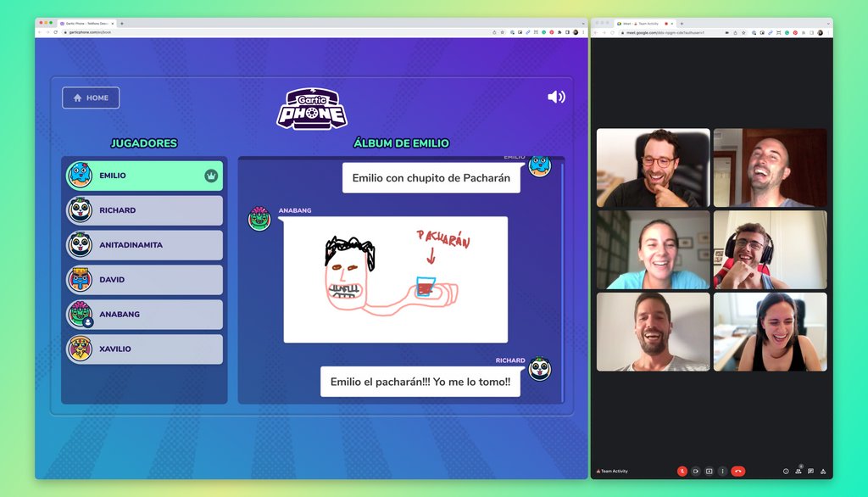The height and width of the screenshot is (497, 868).
Task: Select the Meet Team Activity browser tab
Action: click(x=645, y=23)
